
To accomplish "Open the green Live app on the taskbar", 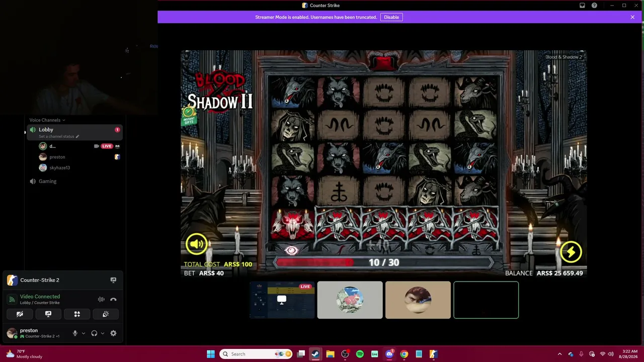I will [374, 354].
